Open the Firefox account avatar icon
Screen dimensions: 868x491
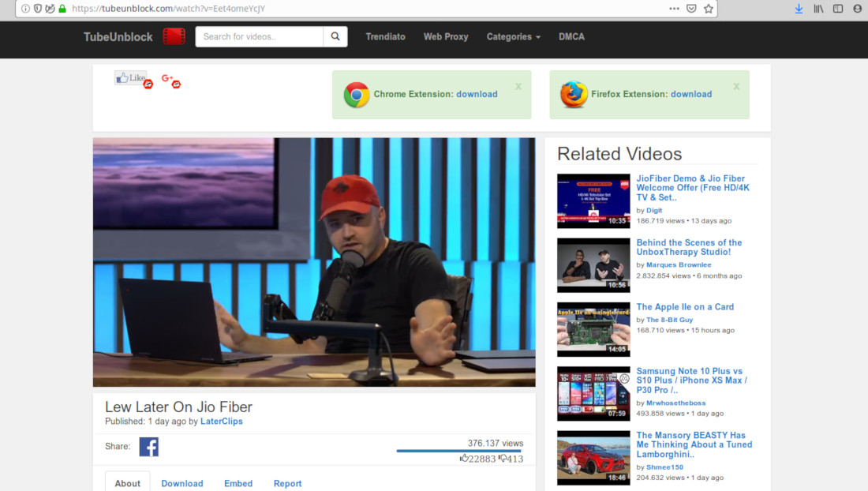[858, 9]
